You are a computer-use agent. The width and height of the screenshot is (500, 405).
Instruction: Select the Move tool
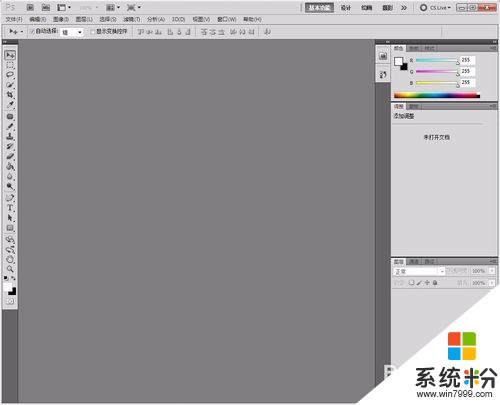pyautogui.click(x=10, y=55)
